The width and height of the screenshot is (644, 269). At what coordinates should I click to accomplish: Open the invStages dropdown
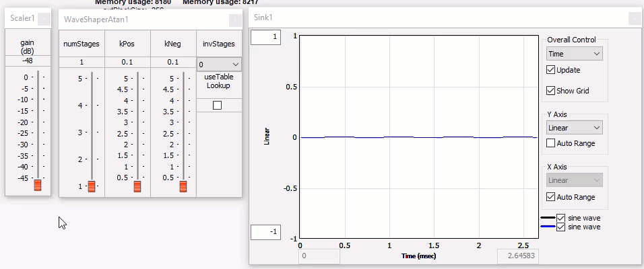pyautogui.click(x=219, y=64)
